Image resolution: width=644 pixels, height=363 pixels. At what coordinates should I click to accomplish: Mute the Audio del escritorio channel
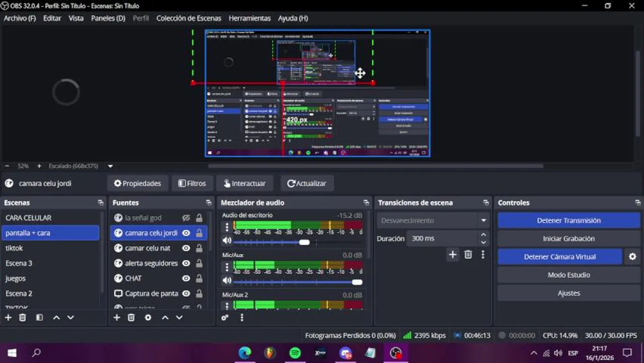tap(227, 241)
